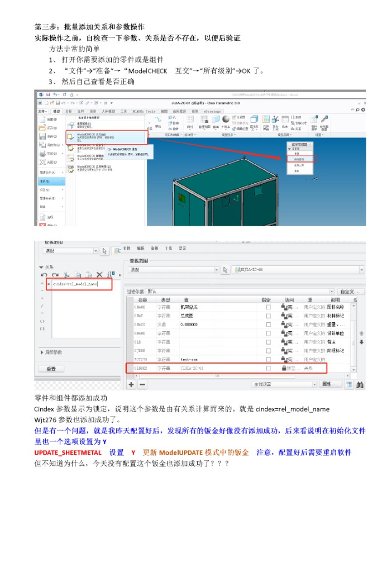Screen dimensions: 392x572
Task: Select the CINDEX value cell JIJIA-ZC-01
Action: tap(192, 369)
